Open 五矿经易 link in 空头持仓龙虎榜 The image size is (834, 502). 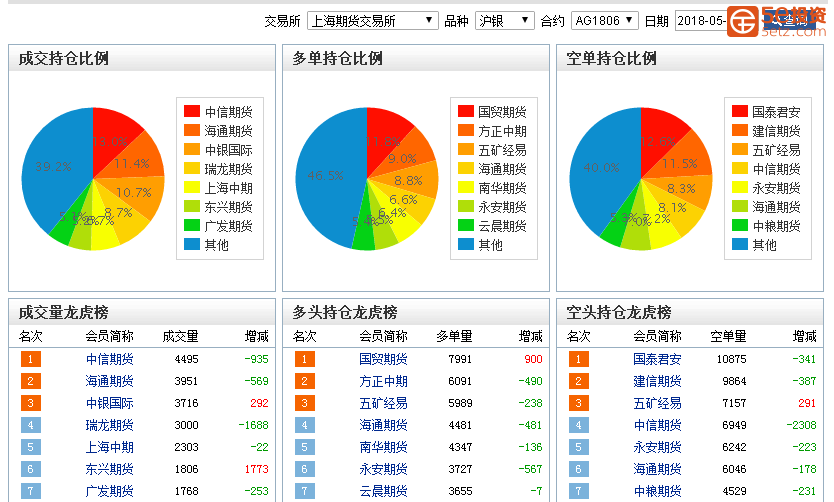[x=657, y=403]
